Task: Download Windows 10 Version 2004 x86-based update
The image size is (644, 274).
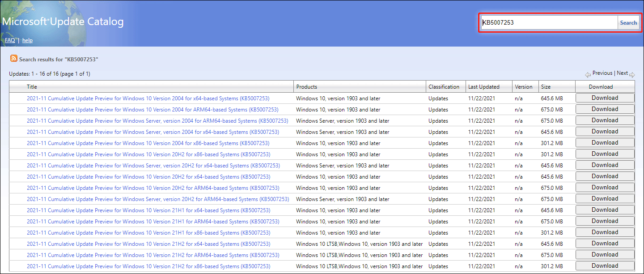Action: pyautogui.click(x=605, y=143)
